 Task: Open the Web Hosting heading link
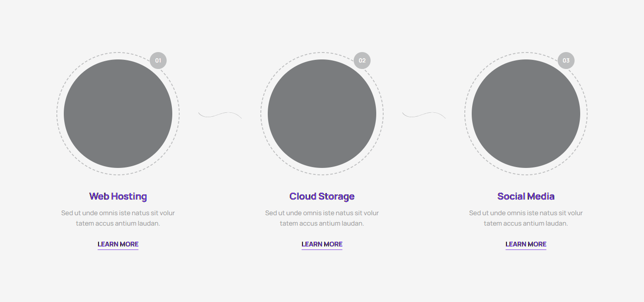click(118, 197)
